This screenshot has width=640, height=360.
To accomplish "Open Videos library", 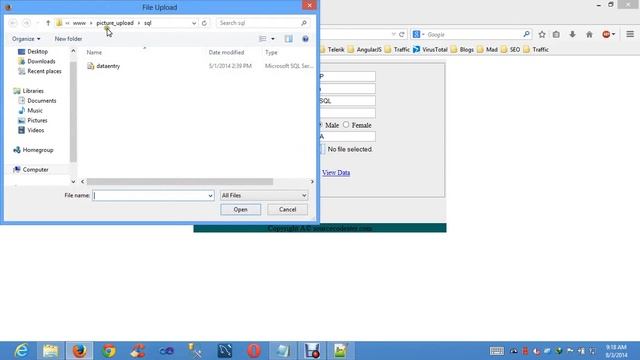I will [x=36, y=130].
